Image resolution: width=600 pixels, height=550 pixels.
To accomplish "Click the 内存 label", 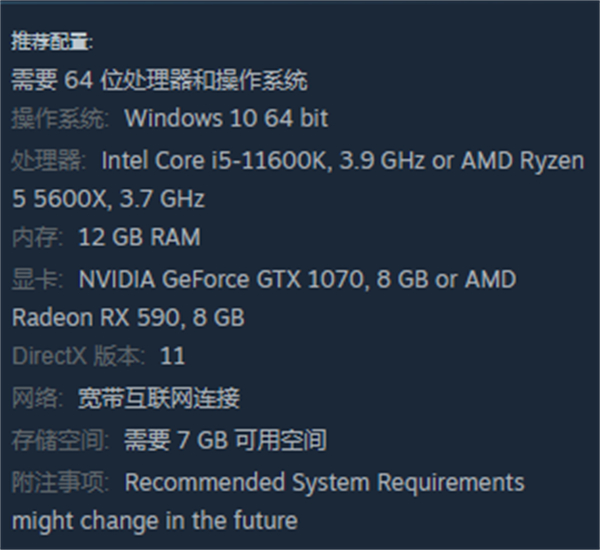I will 37,237.
